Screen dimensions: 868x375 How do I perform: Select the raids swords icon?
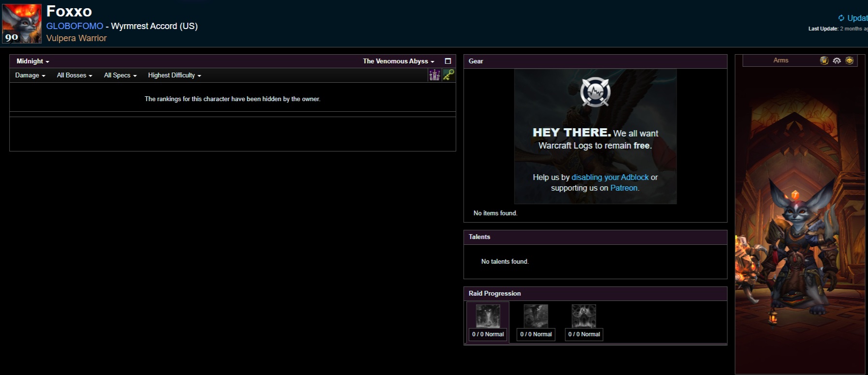tap(434, 75)
